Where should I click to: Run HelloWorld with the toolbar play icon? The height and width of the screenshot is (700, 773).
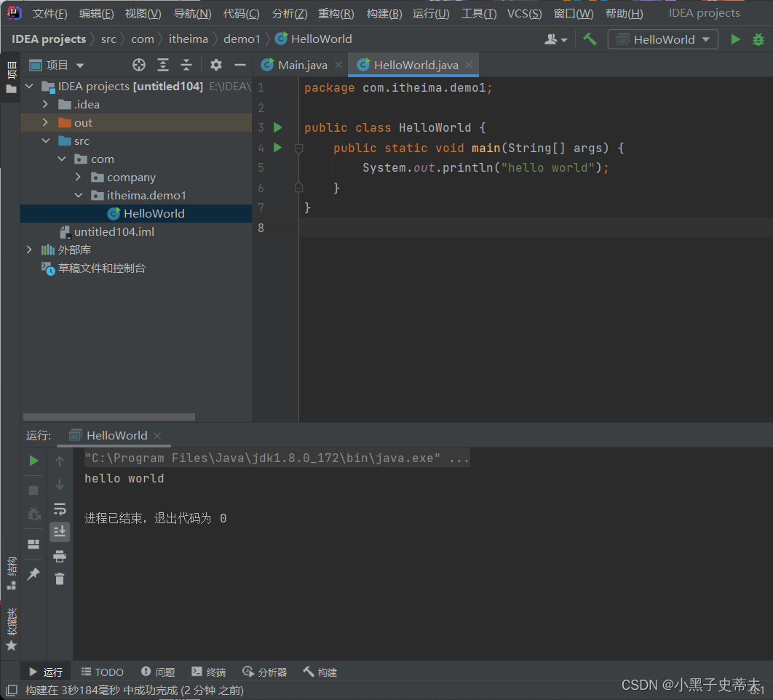tap(735, 39)
